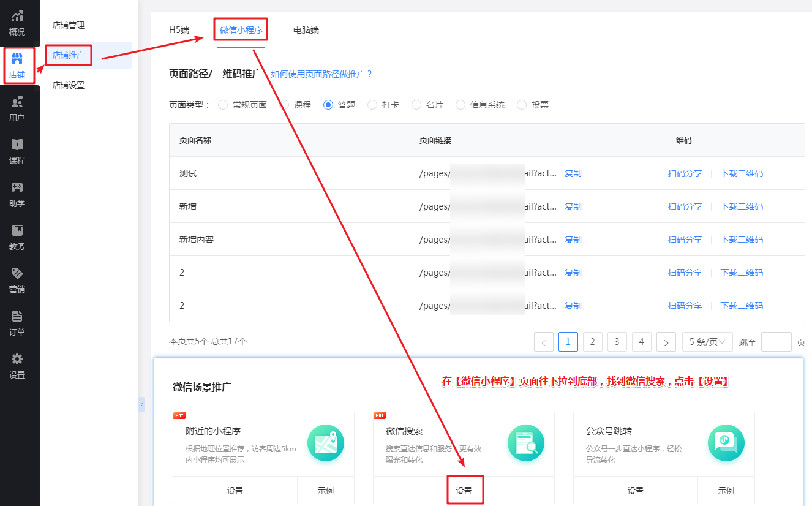Open the 5 条/页 page size dropdown
Image resolution: width=812 pixels, height=506 pixels.
pyautogui.click(x=707, y=342)
